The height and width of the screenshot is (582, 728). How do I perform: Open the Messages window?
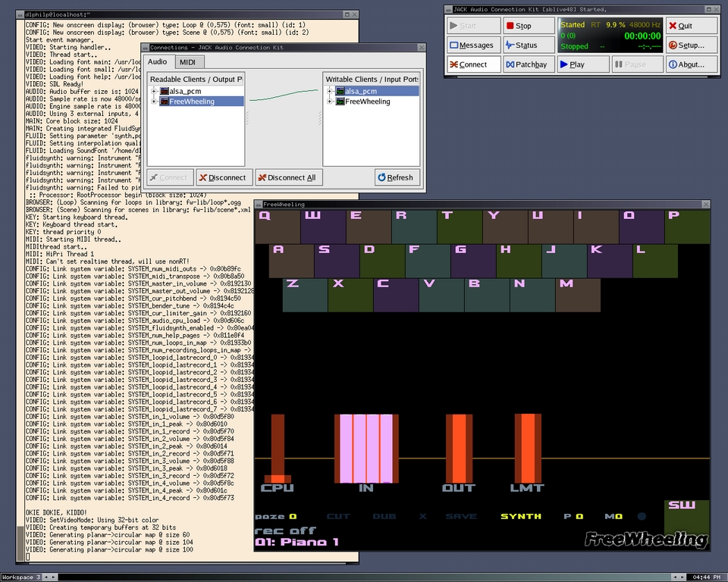(473, 45)
